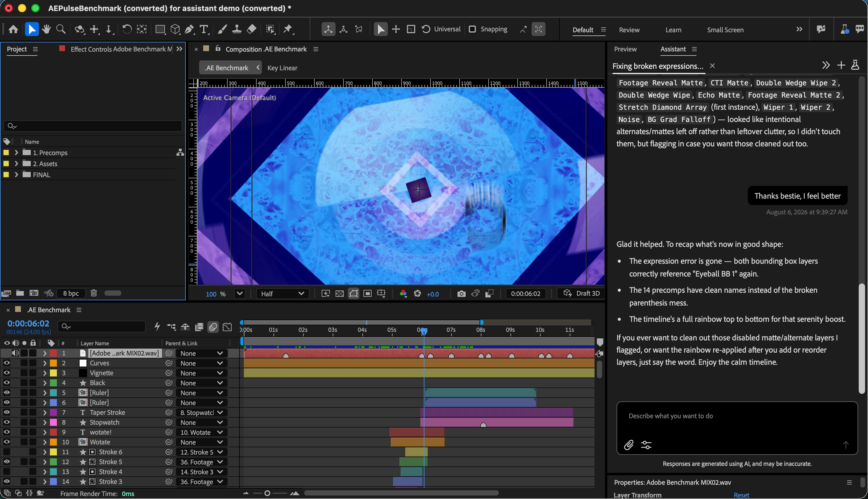The height and width of the screenshot is (499, 868).
Task: Click the Project panel search field
Action: pos(93,126)
